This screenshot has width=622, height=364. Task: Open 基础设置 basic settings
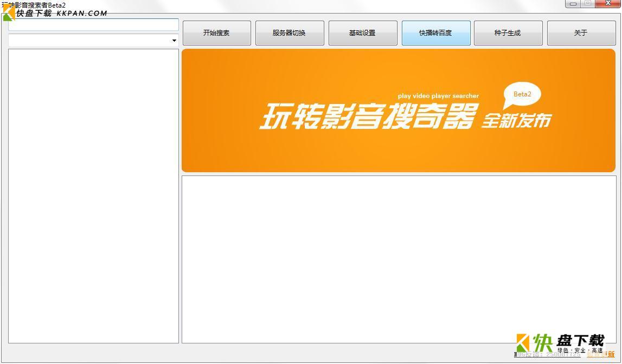pos(363,33)
